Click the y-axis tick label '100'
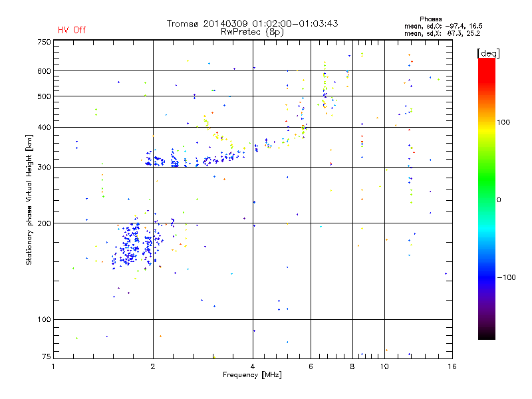Viewport: 532px width, 399px height. click(x=44, y=319)
